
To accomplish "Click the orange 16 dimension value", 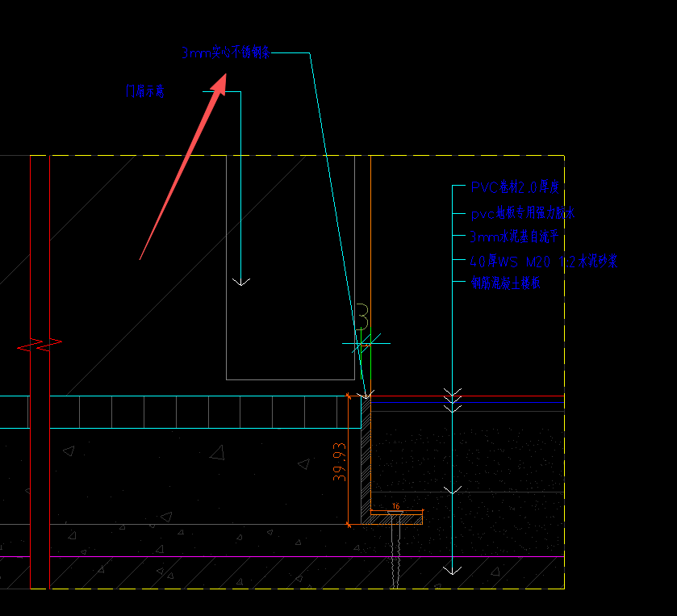I will [x=396, y=506].
